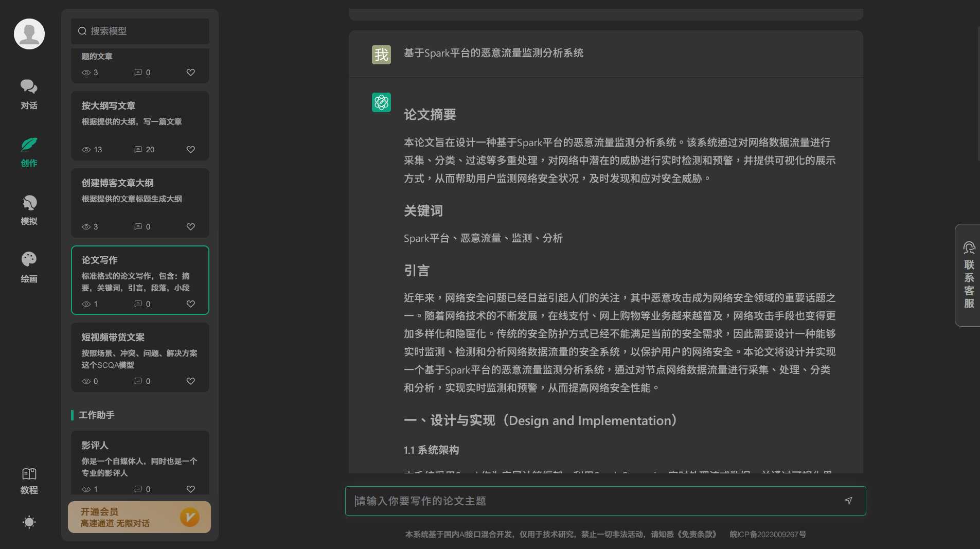Click the 我 user message avatar
The image size is (980, 549).
tap(381, 55)
